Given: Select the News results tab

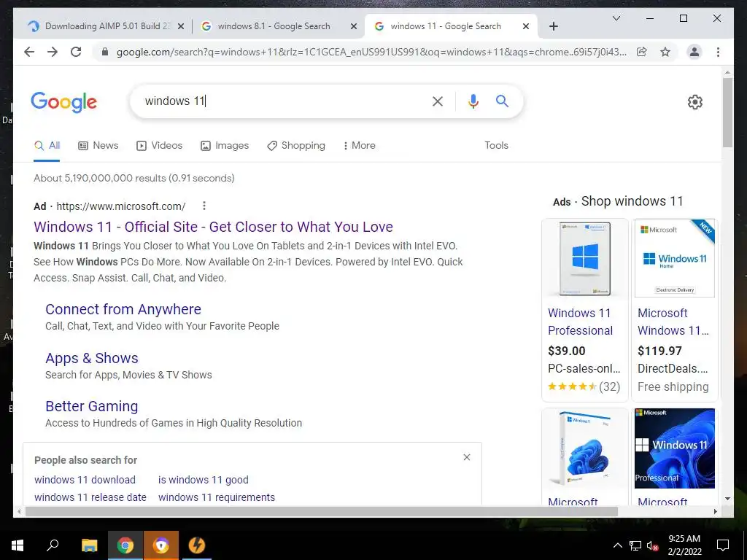Looking at the screenshot, I should 98,145.
